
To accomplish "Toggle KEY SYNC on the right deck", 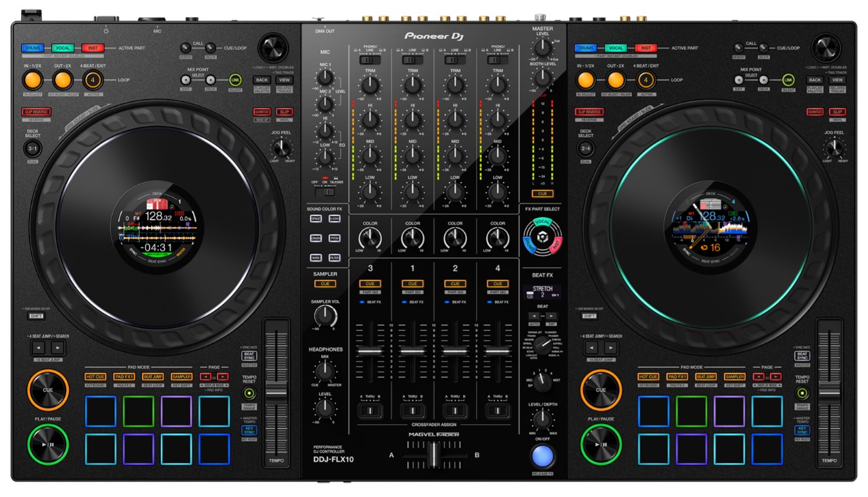I will pos(803,430).
